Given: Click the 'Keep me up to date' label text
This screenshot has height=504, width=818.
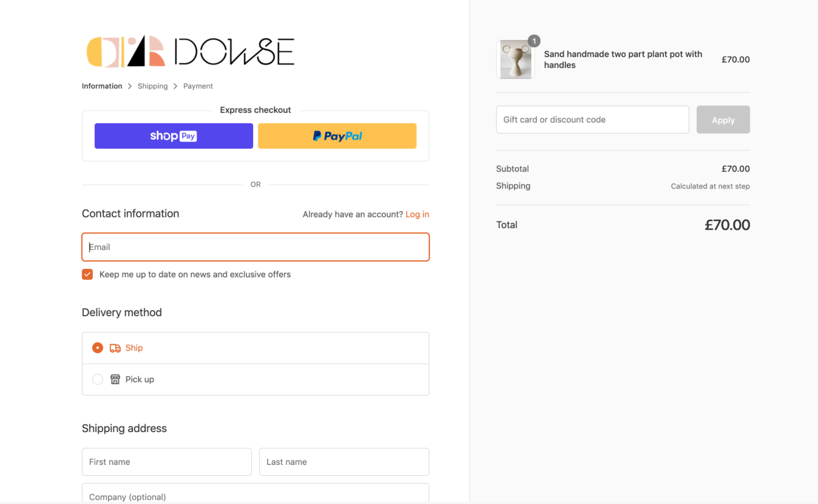Looking at the screenshot, I should tap(195, 274).
